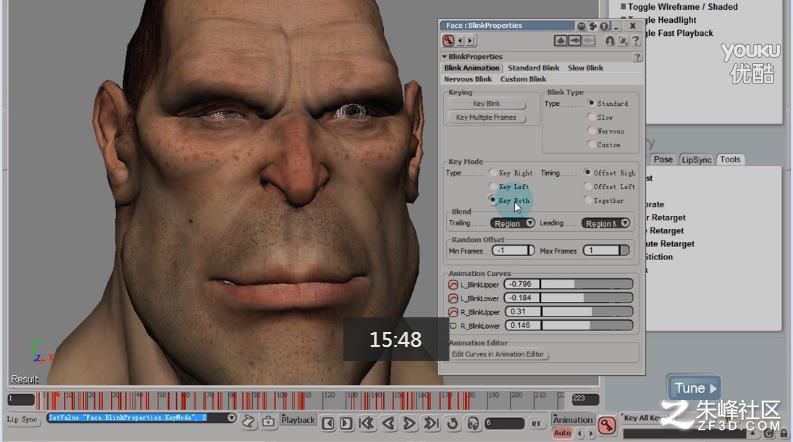The height and width of the screenshot is (442, 793).
Task: Click Edit Curves in Animation Editor
Action: tap(498, 355)
